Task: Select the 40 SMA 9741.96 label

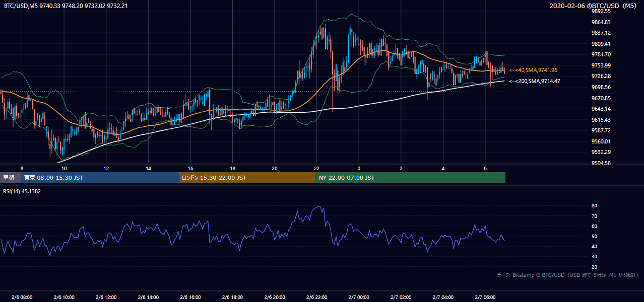Action: (533, 70)
